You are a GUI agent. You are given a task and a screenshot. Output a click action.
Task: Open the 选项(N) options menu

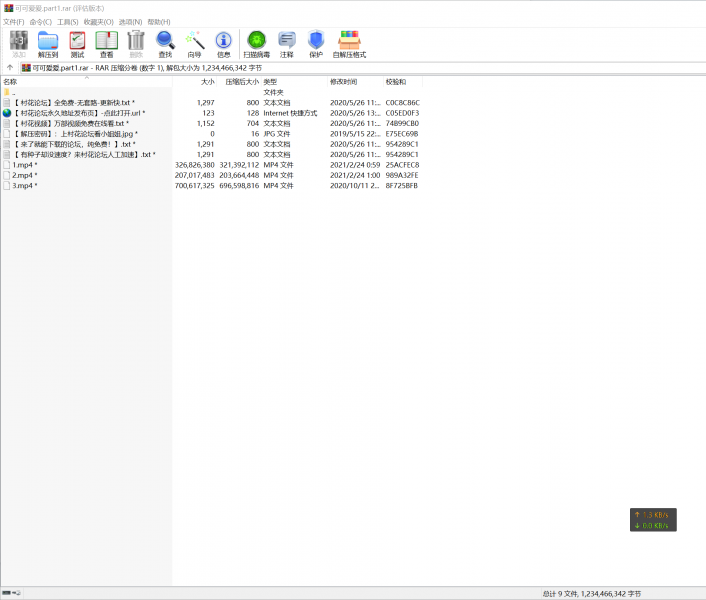(130, 21)
